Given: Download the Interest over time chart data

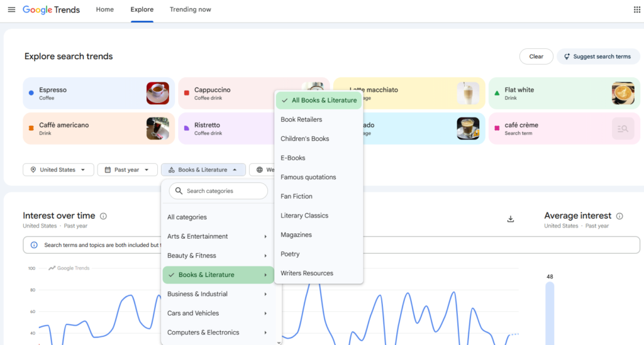Looking at the screenshot, I should (511, 219).
